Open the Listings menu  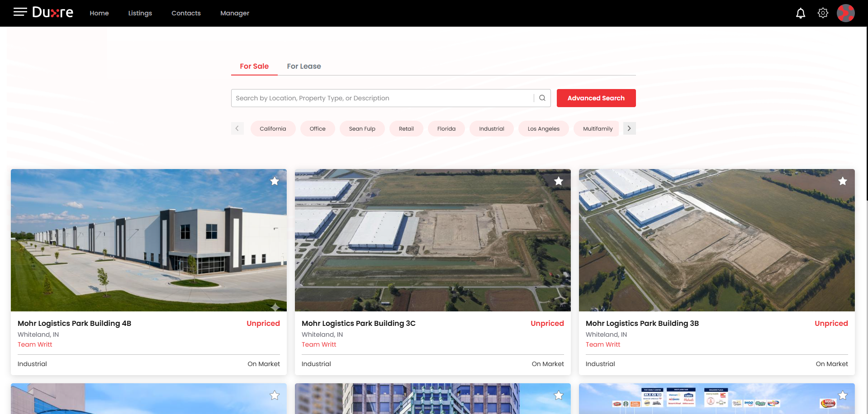click(140, 13)
